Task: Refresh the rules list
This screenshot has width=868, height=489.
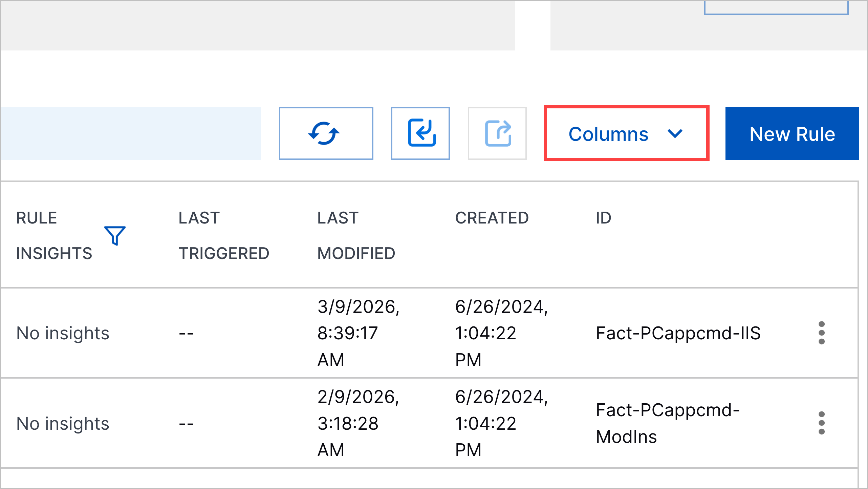Action: click(326, 133)
